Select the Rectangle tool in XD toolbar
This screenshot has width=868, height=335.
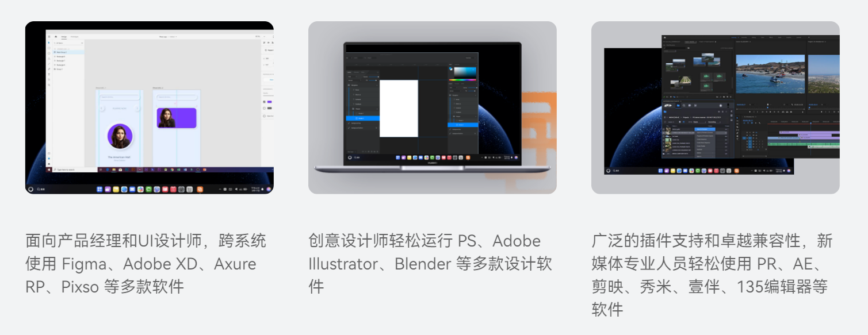[49, 48]
